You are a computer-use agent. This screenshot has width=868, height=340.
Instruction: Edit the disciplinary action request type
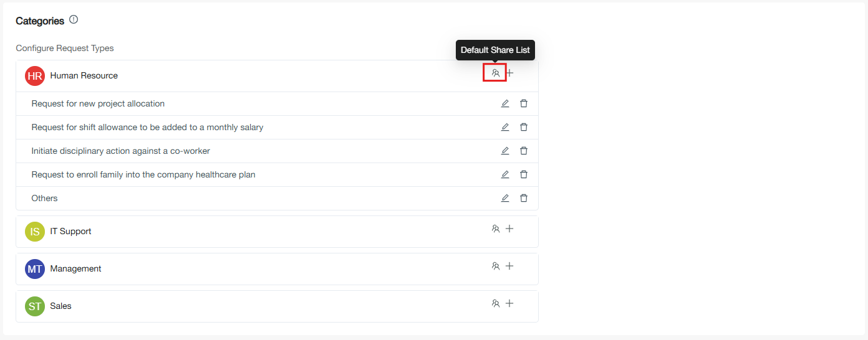(x=505, y=151)
